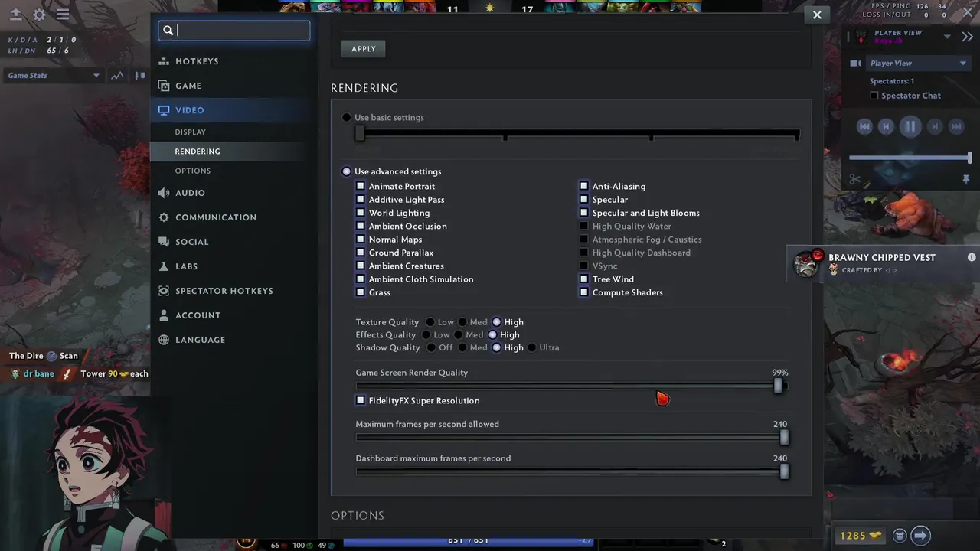Click the camera icon beside Player View
The width and height of the screenshot is (980, 551).
click(x=856, y=64)
